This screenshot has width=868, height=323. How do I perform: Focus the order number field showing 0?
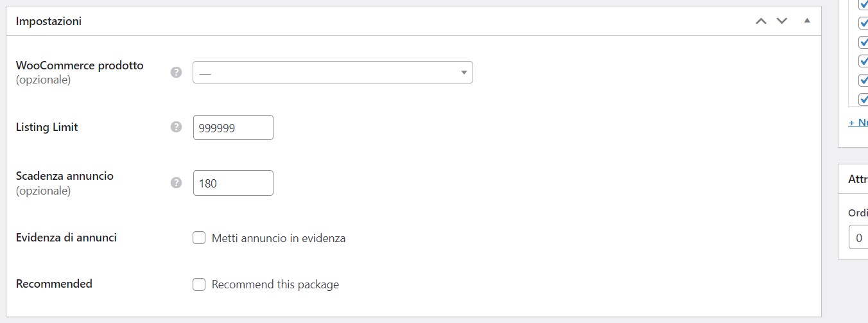(858, 237)
